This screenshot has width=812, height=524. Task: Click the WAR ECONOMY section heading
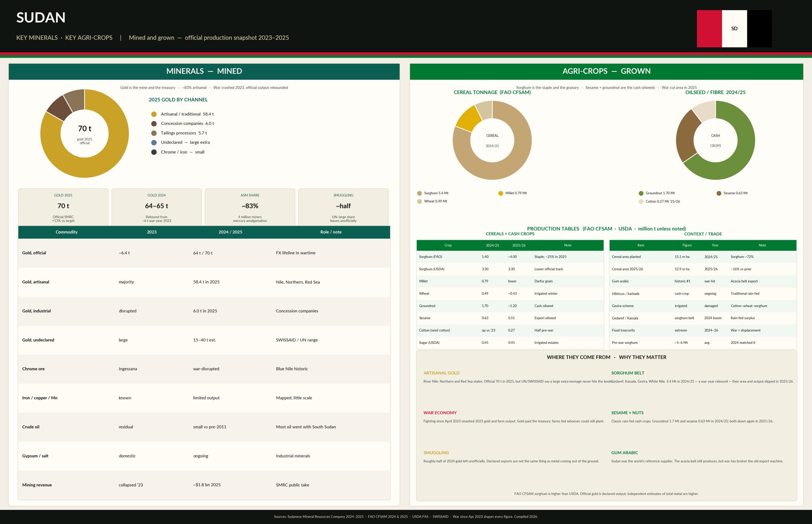pyautogui.click(x=440, y=413)
